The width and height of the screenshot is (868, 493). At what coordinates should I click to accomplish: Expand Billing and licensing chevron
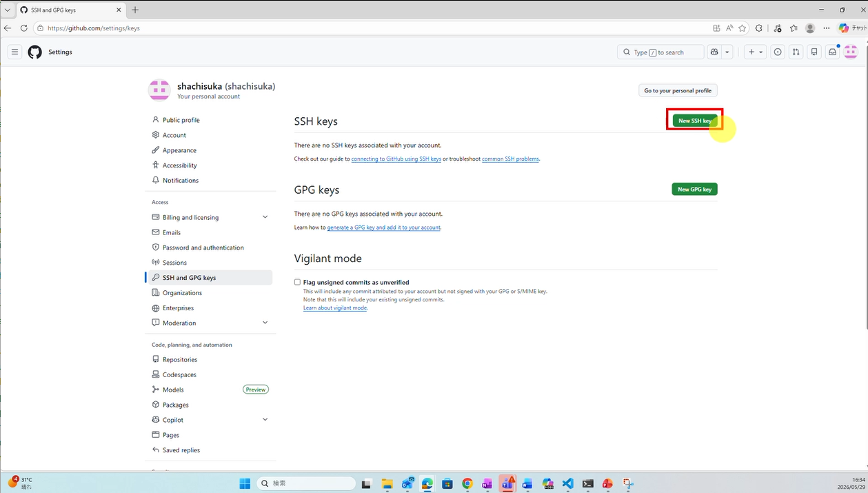(x=265, y=217)
